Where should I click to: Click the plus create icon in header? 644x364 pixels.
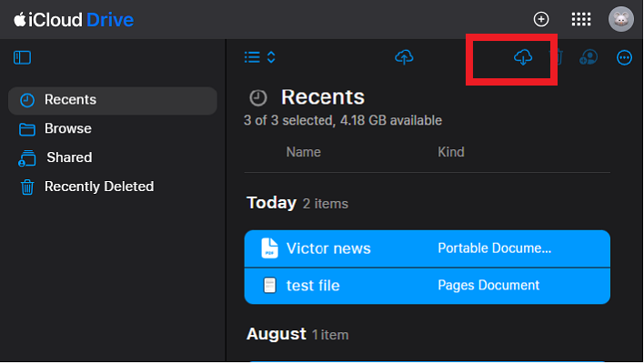(541, 19)
